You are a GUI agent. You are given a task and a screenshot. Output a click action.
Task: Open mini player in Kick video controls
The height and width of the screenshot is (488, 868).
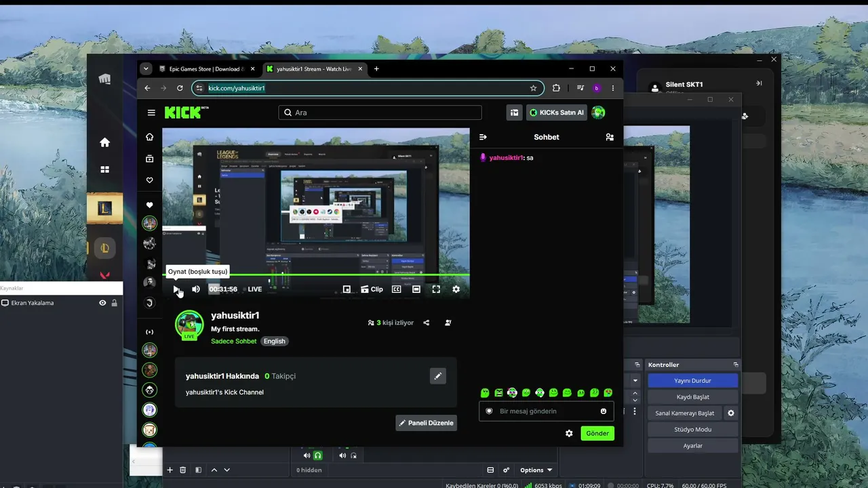[x=347, y=289]
